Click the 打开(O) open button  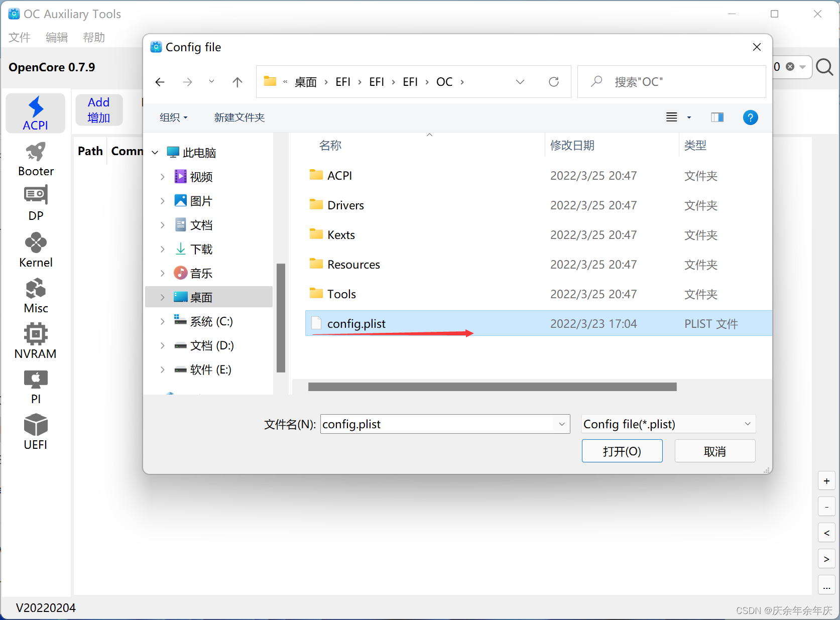(x=622, y=451)
